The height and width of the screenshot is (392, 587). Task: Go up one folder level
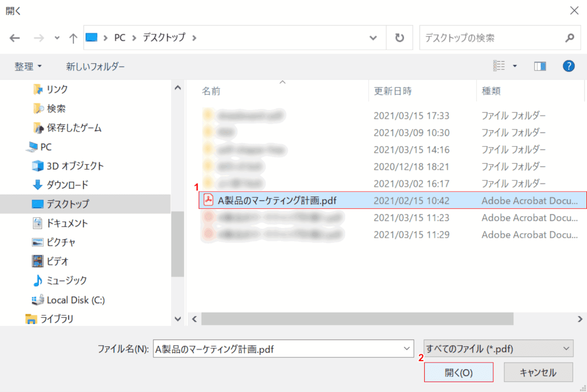(73, 38)
